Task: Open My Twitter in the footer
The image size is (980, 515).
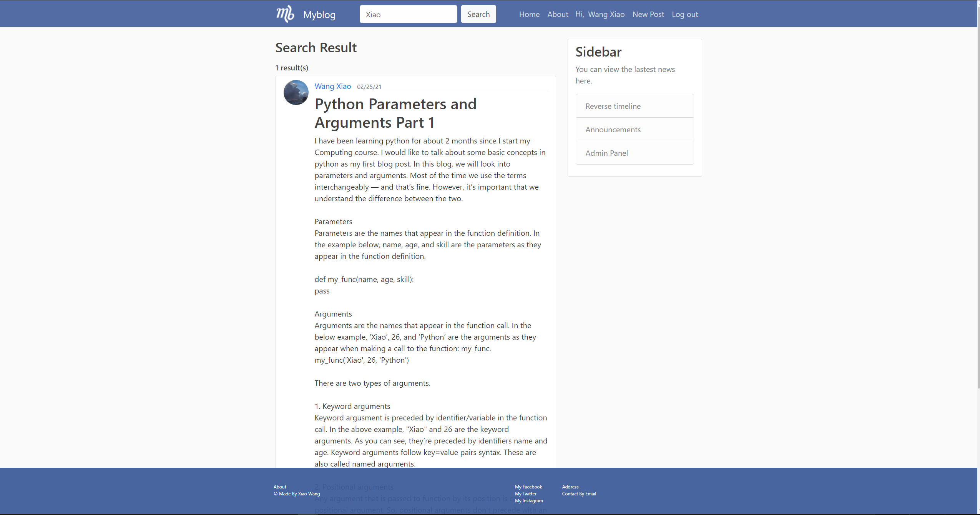Action: [x=525, y=493]
